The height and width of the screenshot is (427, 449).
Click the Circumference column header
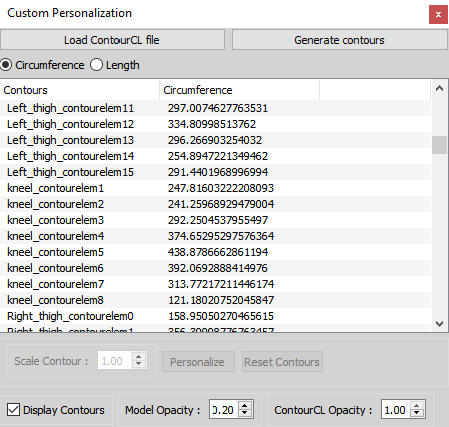[x=239, y=90]
